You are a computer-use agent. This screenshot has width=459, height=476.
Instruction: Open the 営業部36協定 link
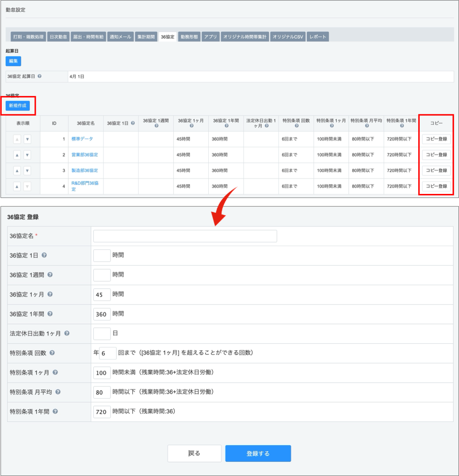(x=84, y=155)
